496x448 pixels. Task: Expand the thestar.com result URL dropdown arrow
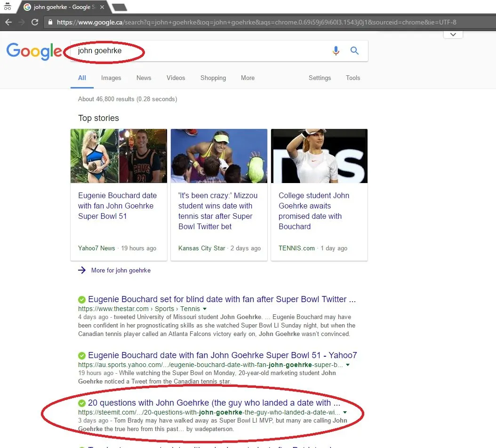[x=205, y=309]
